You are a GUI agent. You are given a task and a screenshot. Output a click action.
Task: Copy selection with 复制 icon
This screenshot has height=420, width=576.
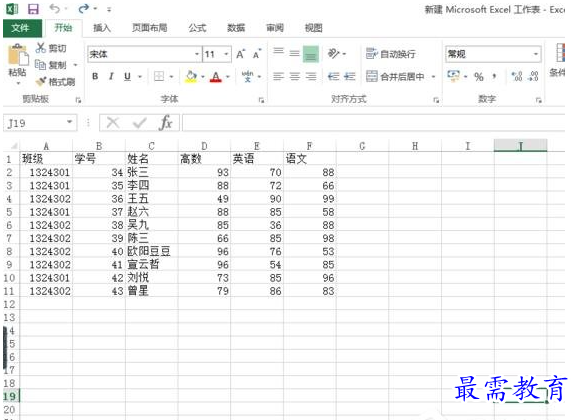click(x=40, y=65)
